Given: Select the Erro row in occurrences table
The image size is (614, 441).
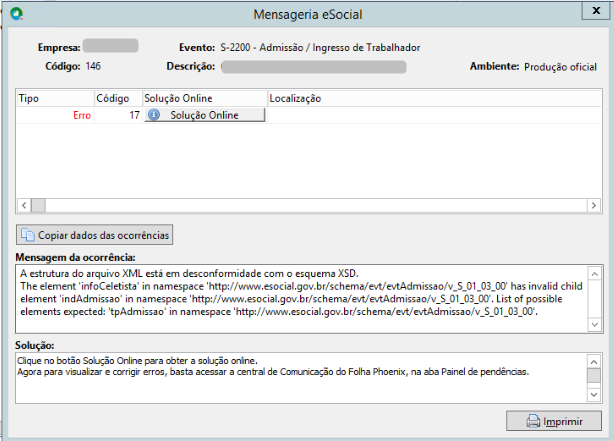Looking at the screenshot, I should (309, 115).
